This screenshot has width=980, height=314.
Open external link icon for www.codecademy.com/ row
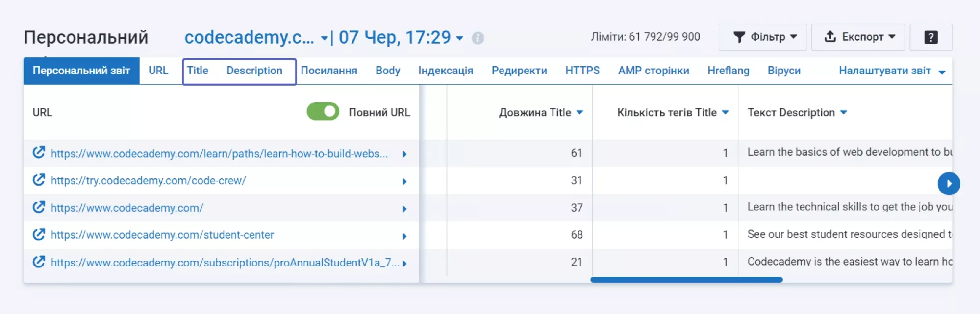click(x=39, y=208)
